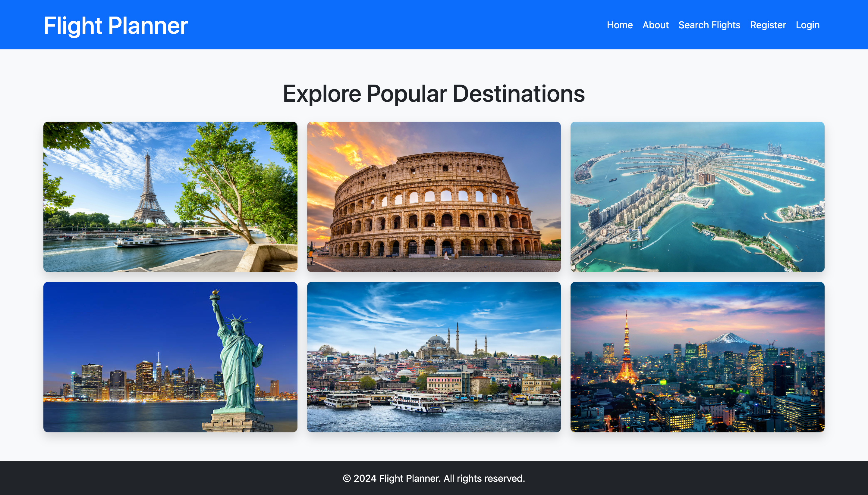Open the Rome Colosseum destination image
The height and width of the screenshot is (495, 868).
click(433, 197)
